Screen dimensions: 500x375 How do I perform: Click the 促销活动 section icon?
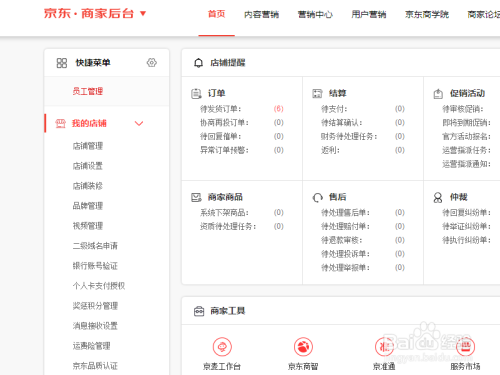(x=438, y=94)
